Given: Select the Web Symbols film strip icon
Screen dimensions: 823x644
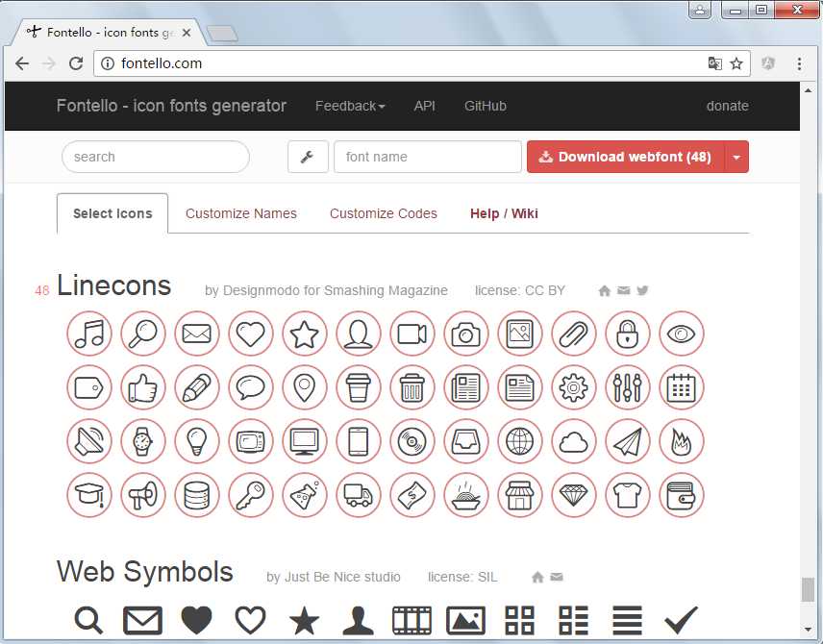Looking at the screenshot, I should point(412,620).
